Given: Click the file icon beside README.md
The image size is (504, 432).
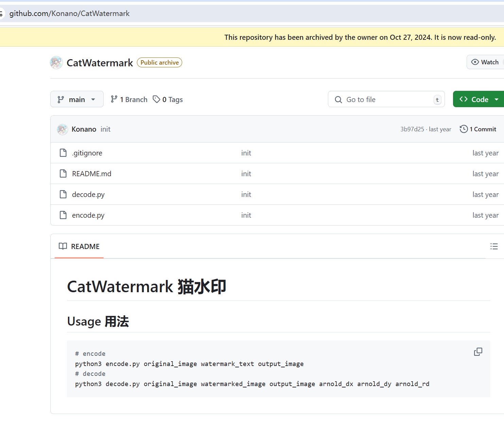Looking at the screenshot, I should 63,173.
